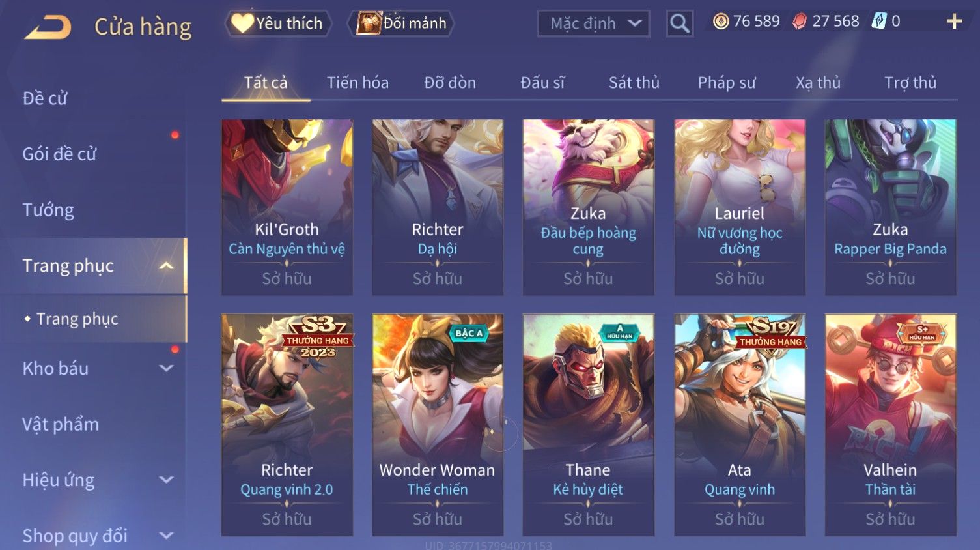The image size is (980, 550).
Task: Expand the Hiệu ứng sidebar section
Action: point(166,480)
